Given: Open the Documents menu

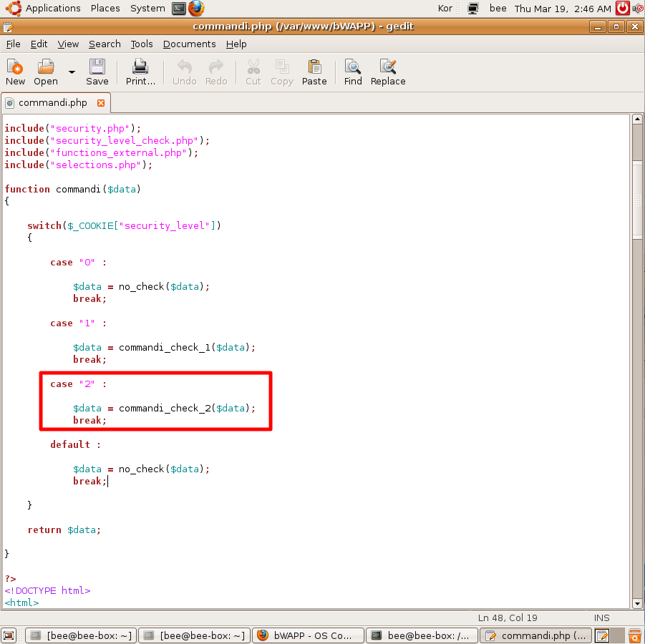Looking at the screenshot, I should click(x=189, y=44).
